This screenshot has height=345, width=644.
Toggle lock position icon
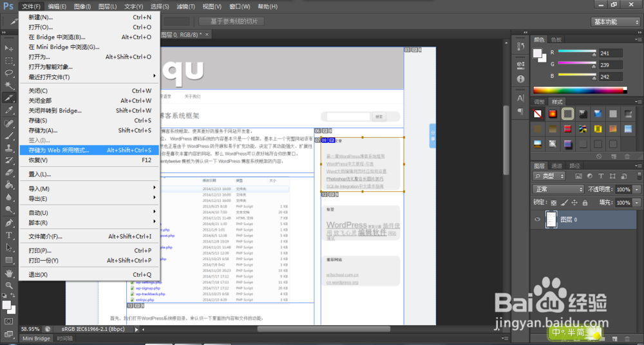point(574,203)
